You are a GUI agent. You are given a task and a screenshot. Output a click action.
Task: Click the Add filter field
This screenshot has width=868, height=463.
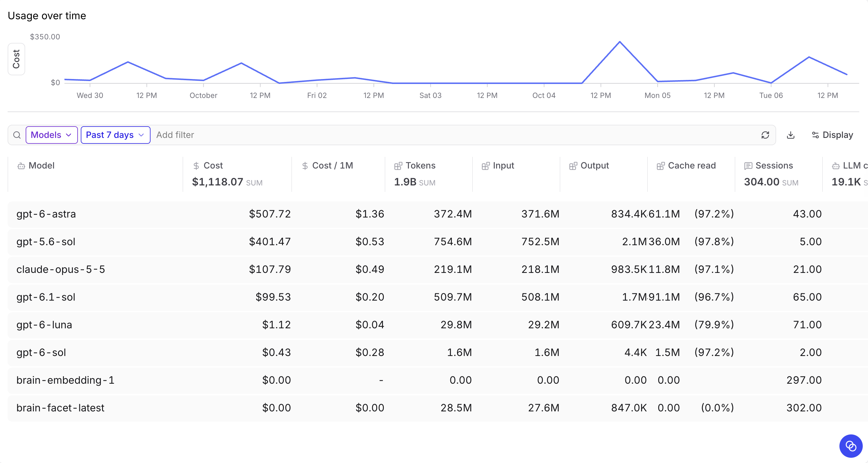[175, 135]
